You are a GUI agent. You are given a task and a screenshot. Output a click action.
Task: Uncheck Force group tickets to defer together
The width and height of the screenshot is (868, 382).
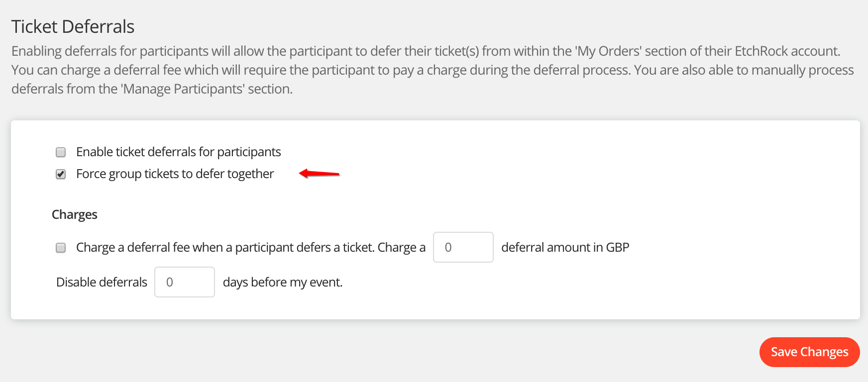tap(61, 174)
